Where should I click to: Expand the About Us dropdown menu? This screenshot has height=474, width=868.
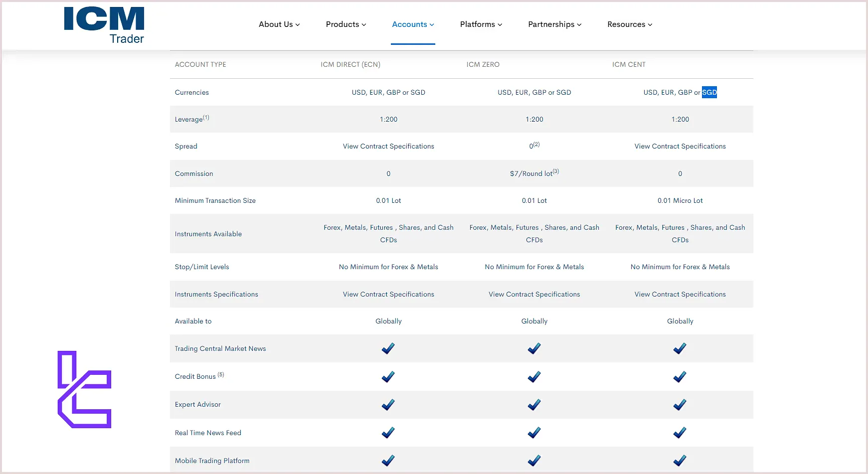click(279, 24)
